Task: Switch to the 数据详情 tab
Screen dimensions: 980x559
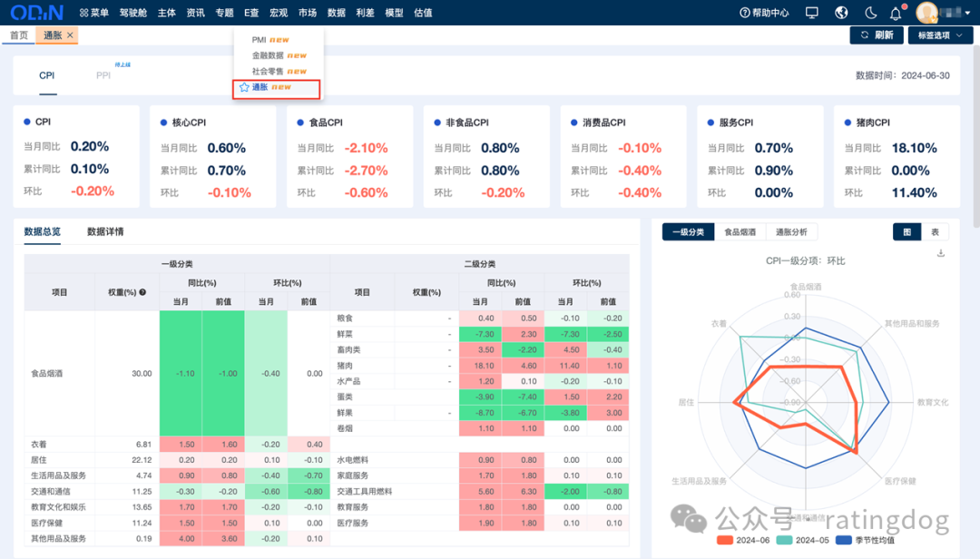Action: (105, 231)
